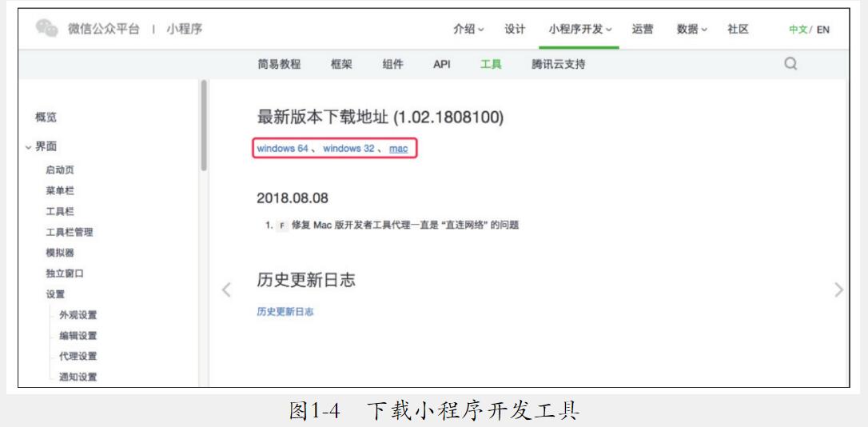The image size is (868, 427).
Task: Open 概览 in the sidebar
Action: tap(46, 117)
